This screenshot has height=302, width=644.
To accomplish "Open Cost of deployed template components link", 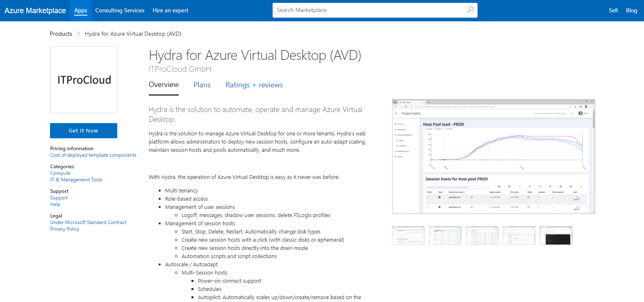I will pos(93,155).
